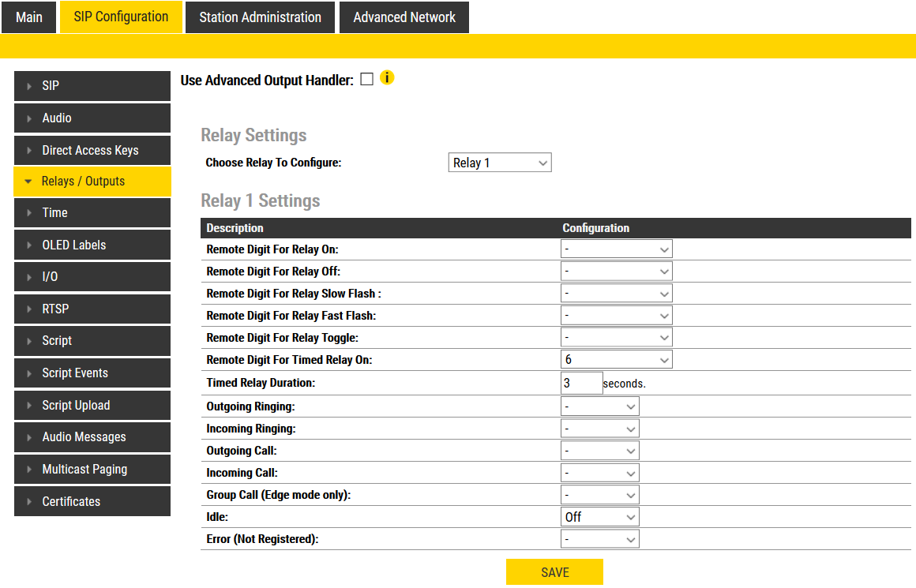Image resolution: width=916 pixels, height=588 pixels.
Task: Open Script Upload in the sidebar
Action: point(92,406)
